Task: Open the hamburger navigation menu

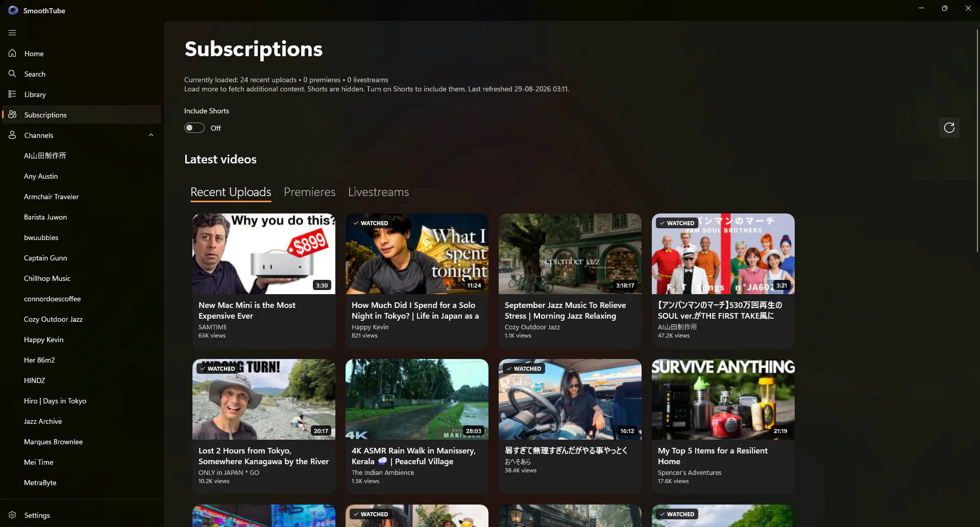Action: tap(12, 33)
